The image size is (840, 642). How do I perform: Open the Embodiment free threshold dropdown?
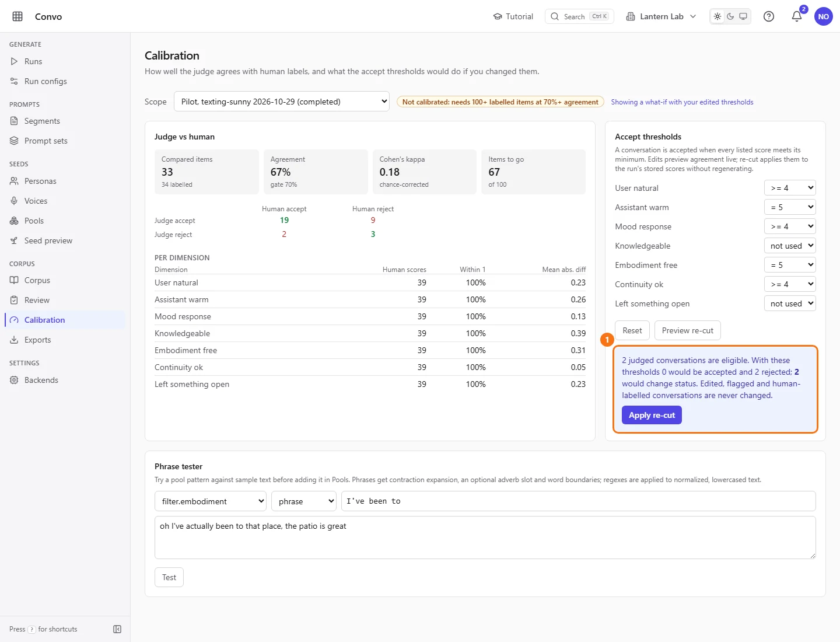tap(790, 265)
